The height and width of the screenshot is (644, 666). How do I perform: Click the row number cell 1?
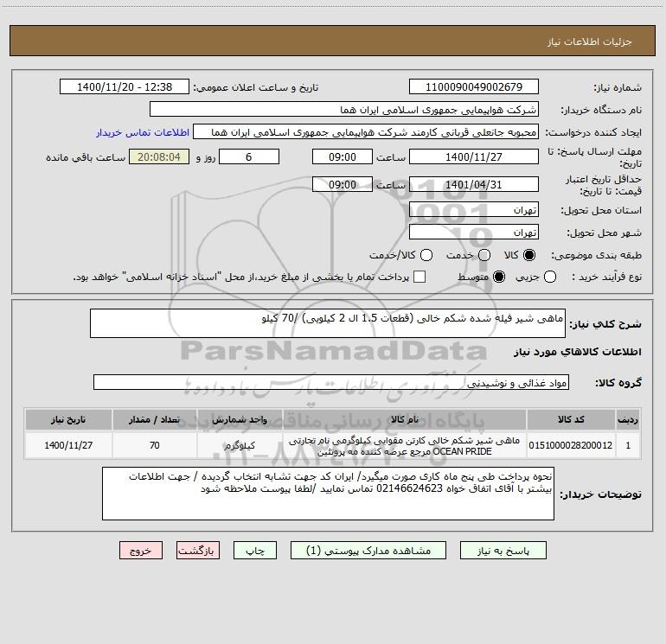pyautogui.click(x=628, y=445)
